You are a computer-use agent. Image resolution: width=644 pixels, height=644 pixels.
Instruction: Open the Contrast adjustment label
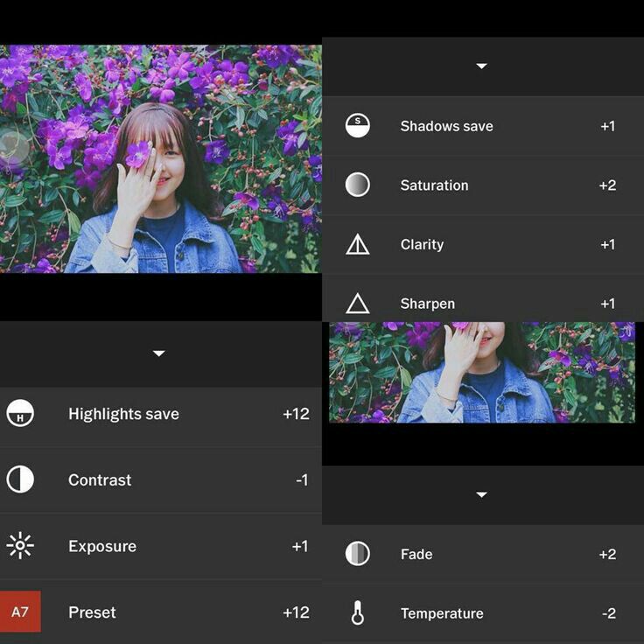[100, 479]
